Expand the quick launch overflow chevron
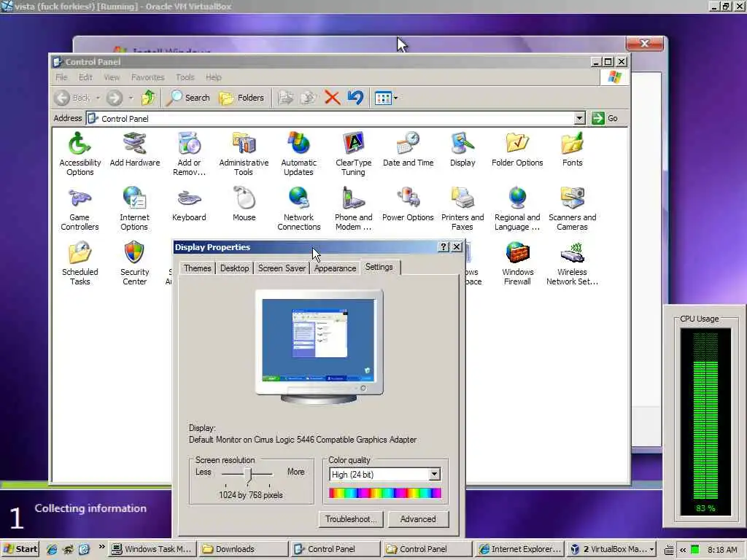This screenshot has width=747, height=560. [101, 547]
